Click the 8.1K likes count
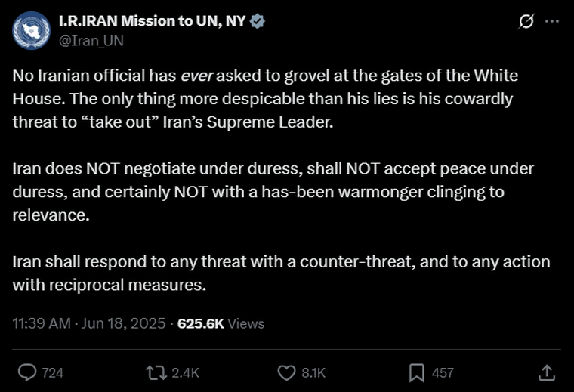Viewport: 574px width, 392px height. [313, 372]
